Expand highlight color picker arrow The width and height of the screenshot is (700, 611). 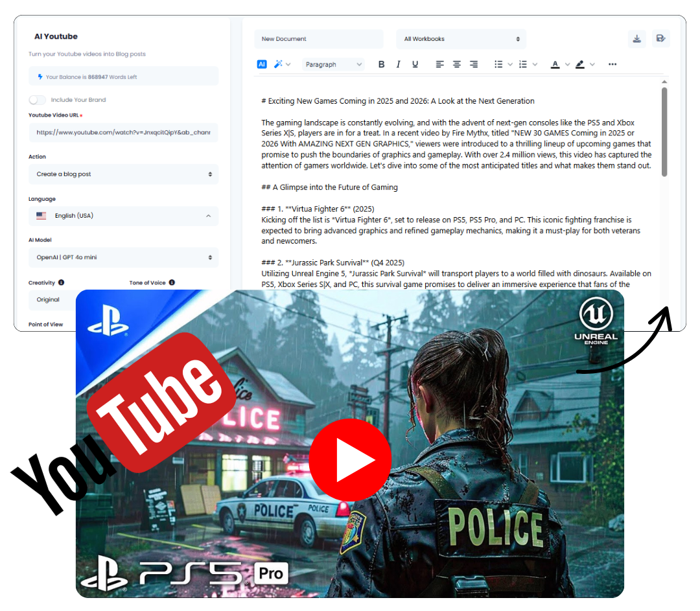(592, 64)
